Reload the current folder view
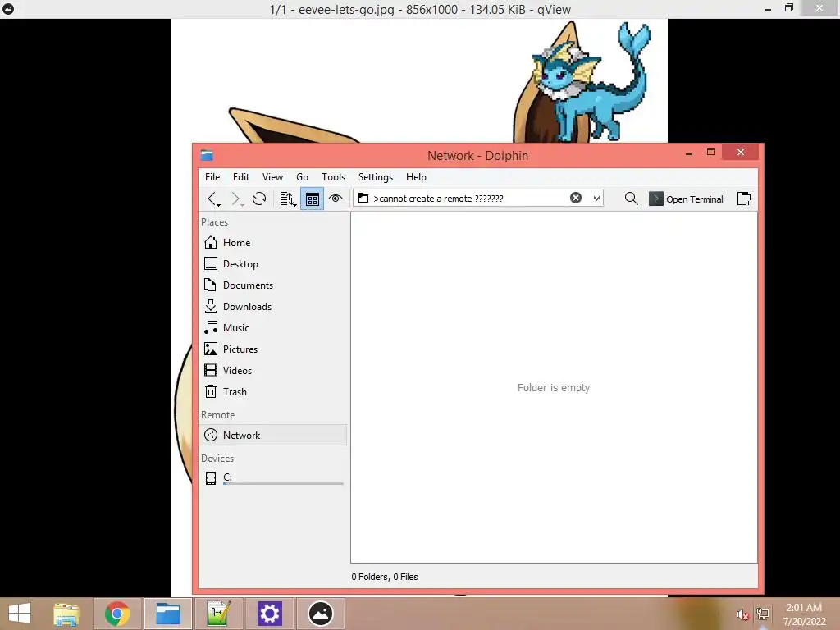The image size is (840, 630). coord(259,199)
